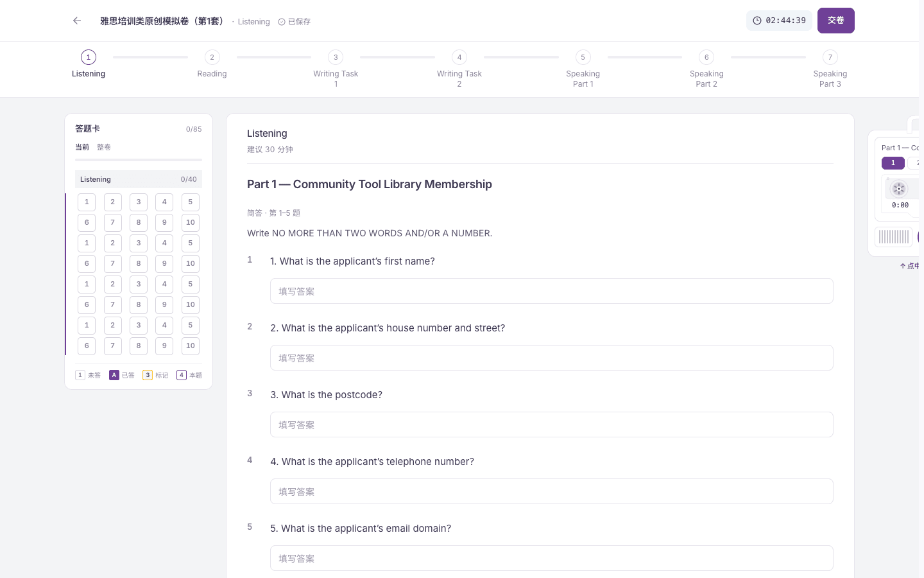This screenshot has height=578, width=924.
Task: Jump to step 1 Listening in progress bar
Action: (89, 65)
